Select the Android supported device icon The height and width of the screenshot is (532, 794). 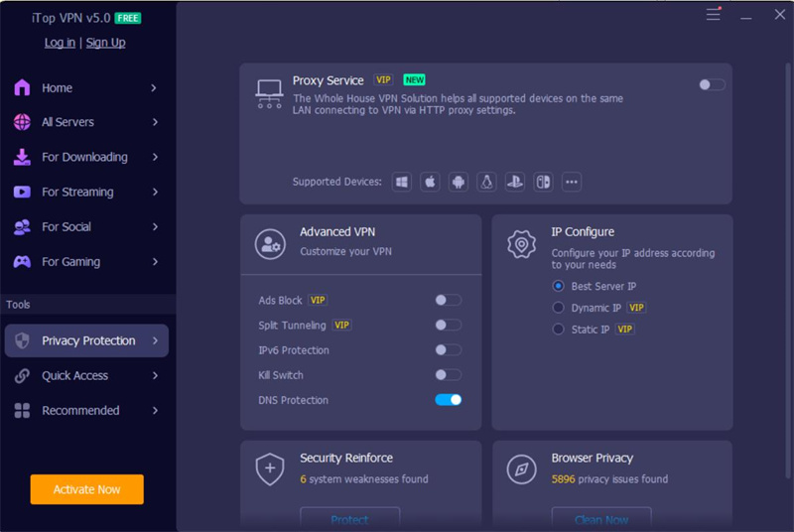pos(459,182)
